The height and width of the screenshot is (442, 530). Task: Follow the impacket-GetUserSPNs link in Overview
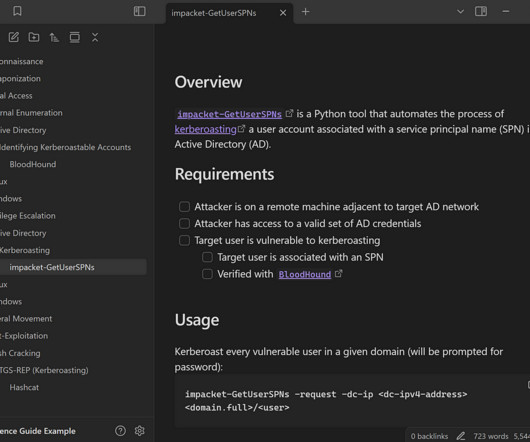pyautogui.click(x=230, y=114)
